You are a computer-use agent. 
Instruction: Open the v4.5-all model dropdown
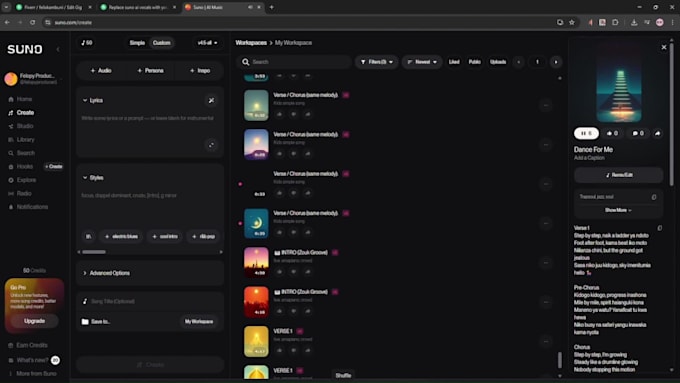tap(207, 43)
